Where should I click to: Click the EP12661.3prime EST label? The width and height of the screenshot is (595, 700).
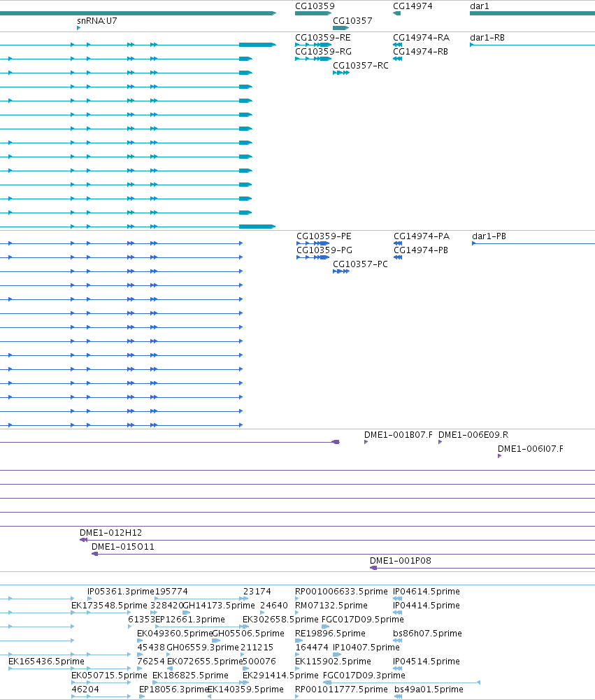point(189,620)
